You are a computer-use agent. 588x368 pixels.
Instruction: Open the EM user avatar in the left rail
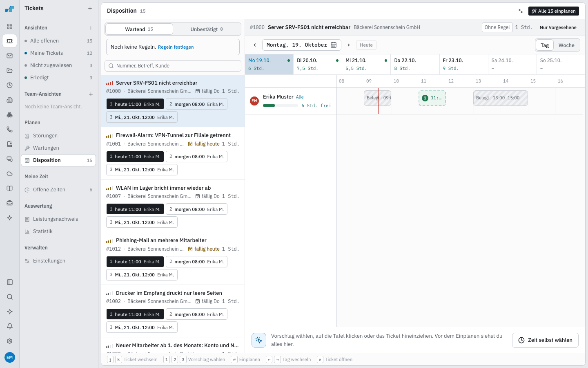pos(10,357)
